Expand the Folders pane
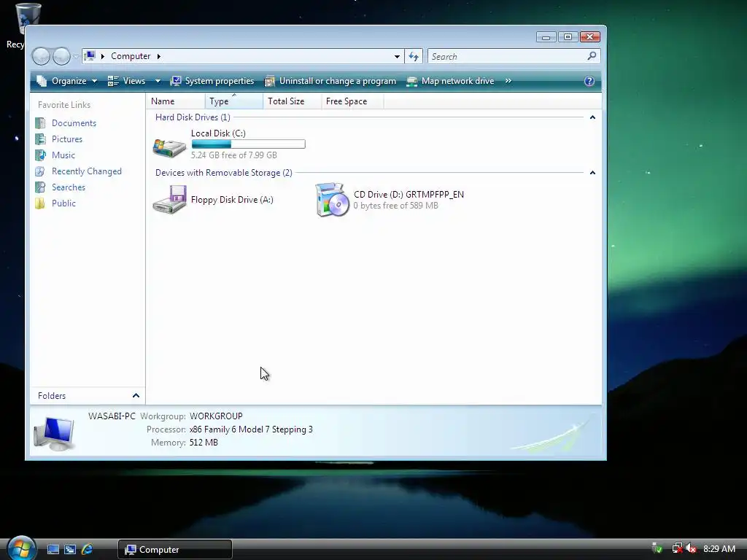Image resolution: width=747 pixels, height=560 pixels. [x=88, y=396]
